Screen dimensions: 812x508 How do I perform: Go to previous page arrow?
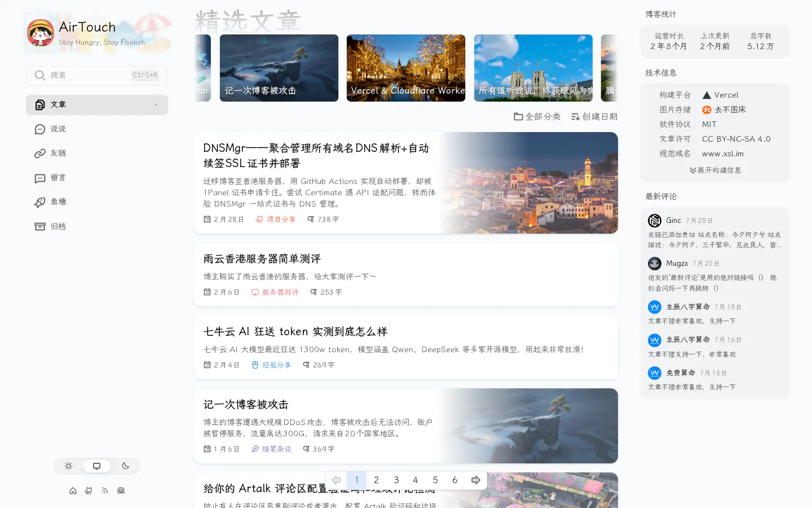(x=336, y=480)
